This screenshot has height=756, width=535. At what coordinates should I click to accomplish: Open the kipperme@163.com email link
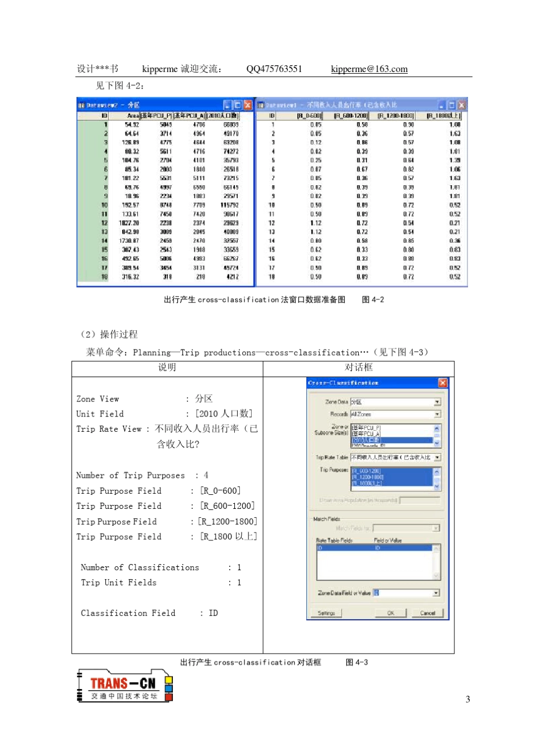coord(369,69)
